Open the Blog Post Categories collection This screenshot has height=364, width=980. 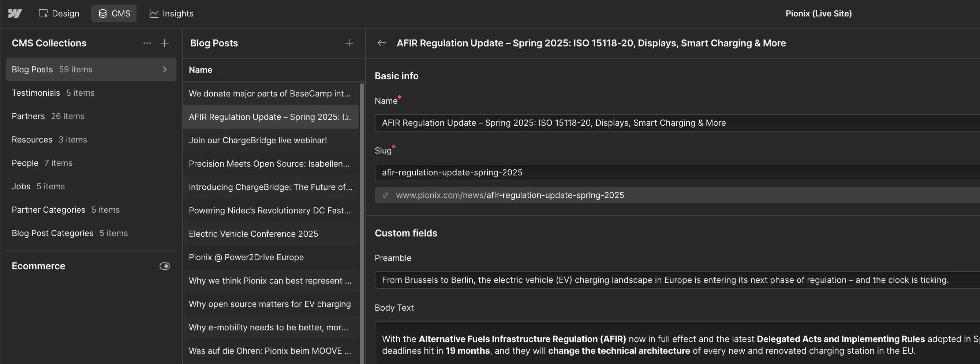point(91,233)
